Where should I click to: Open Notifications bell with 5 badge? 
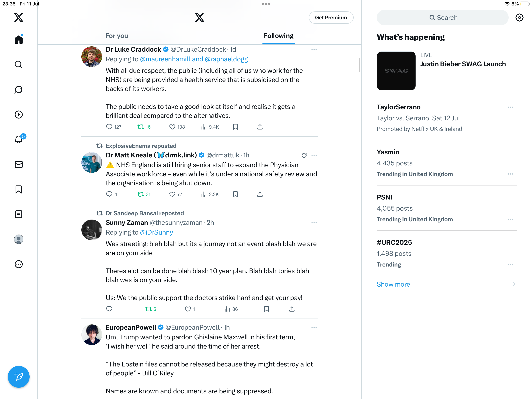19,139
